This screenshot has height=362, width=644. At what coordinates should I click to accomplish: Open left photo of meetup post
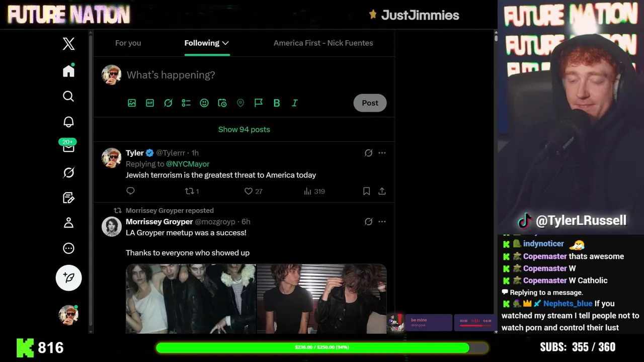[x=191, y=299]
